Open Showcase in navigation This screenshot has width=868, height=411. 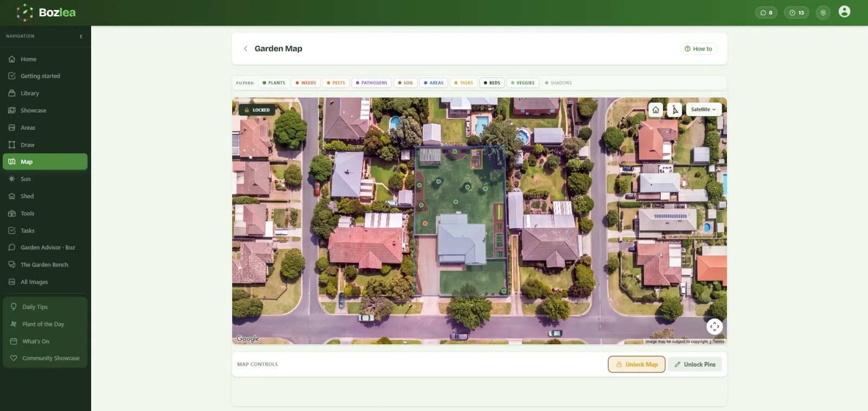pyautogui.click(x=45, y=111)
